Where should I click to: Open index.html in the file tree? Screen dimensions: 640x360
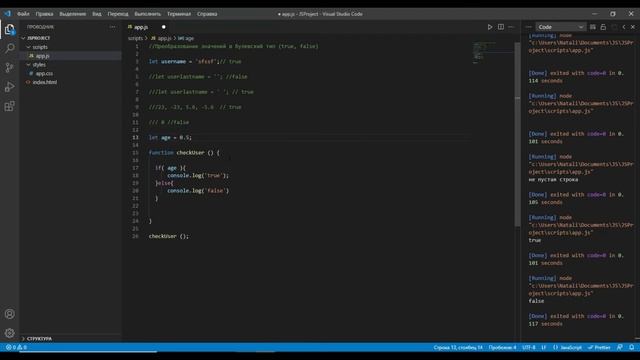pos(44,82)
